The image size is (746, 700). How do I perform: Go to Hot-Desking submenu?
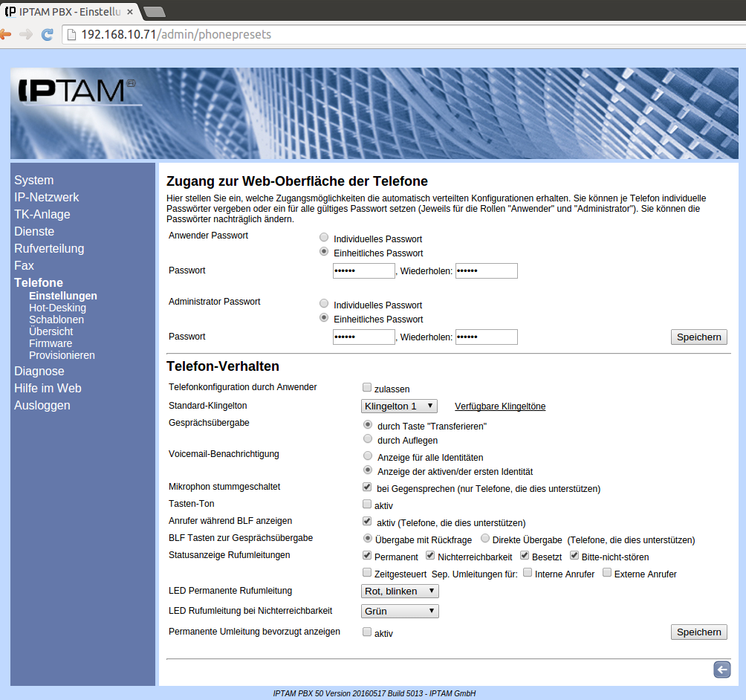coord(57,308)
